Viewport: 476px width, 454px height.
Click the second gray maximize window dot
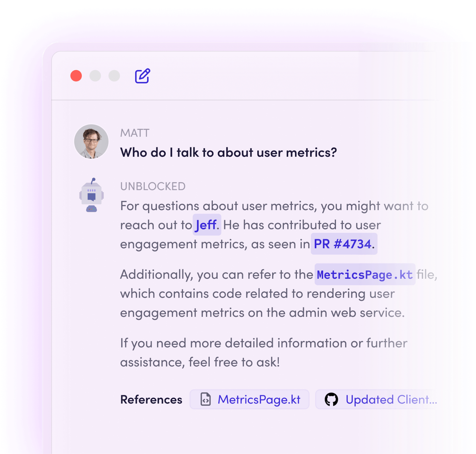pos(114,76)
